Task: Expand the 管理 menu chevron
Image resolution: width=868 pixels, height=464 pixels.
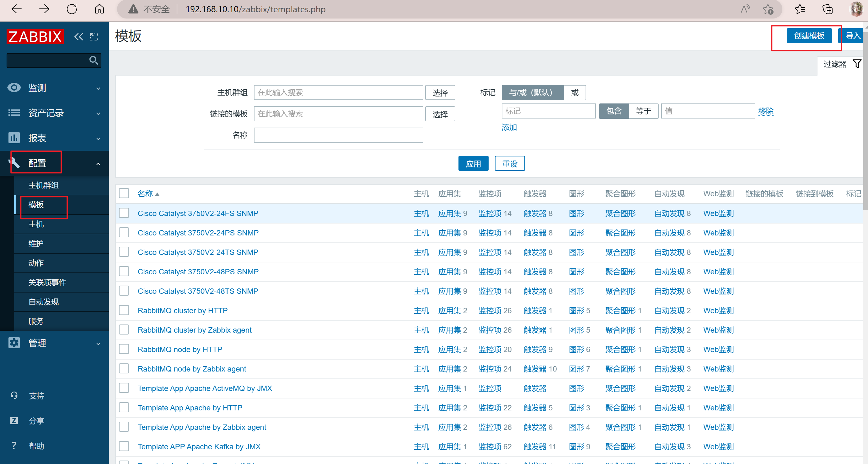Action: [x=98, y=344]
